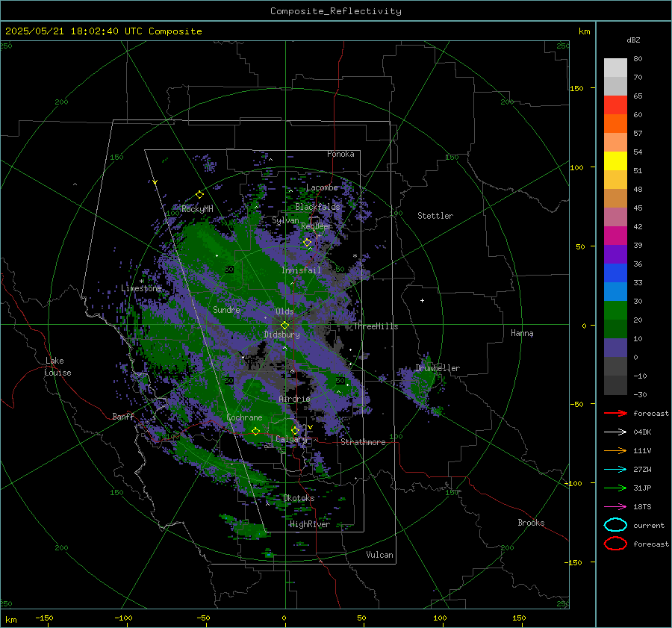The image size is (672, 628).
Task: Click the Banff town label
Action: pos(123,416)
